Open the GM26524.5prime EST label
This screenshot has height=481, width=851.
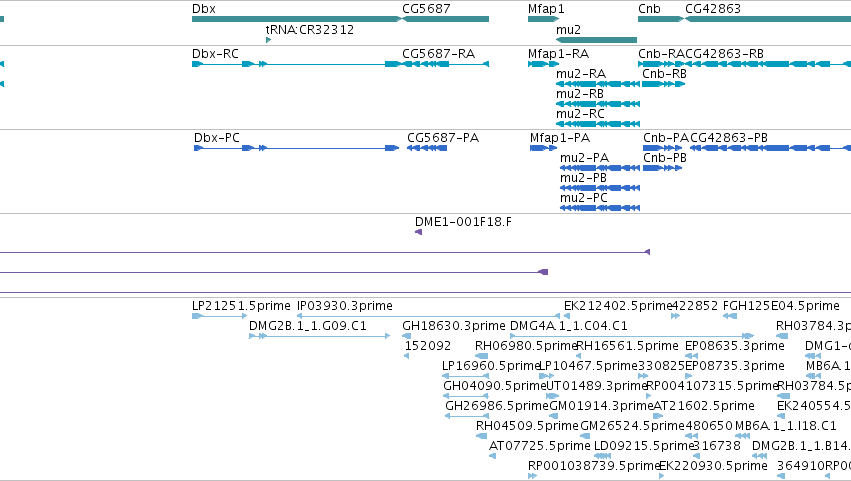(633, 427)
